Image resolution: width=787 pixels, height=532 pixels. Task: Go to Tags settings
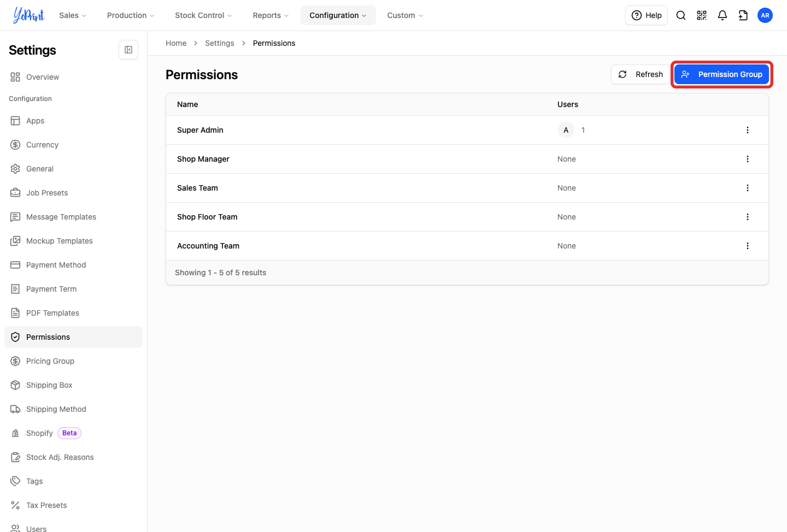click(x=73, y=481)
